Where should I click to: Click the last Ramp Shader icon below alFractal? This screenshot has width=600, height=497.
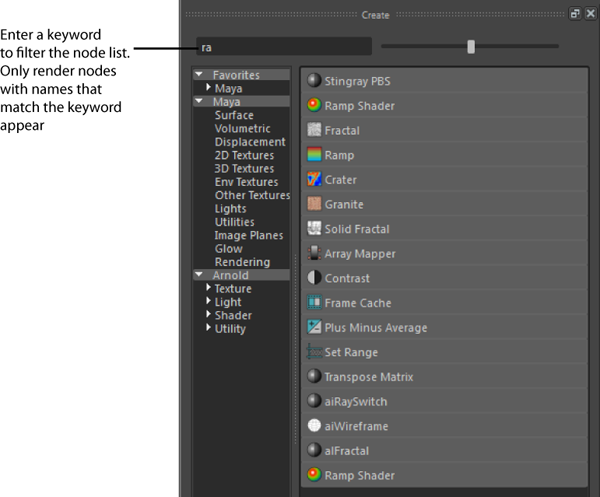[x=314, y=474]
